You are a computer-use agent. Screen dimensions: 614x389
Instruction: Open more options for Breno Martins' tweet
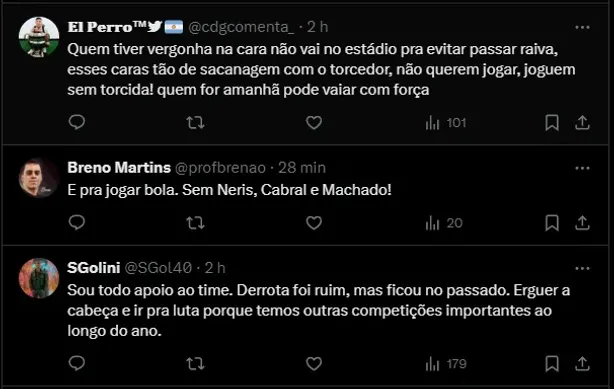(582, 168)
